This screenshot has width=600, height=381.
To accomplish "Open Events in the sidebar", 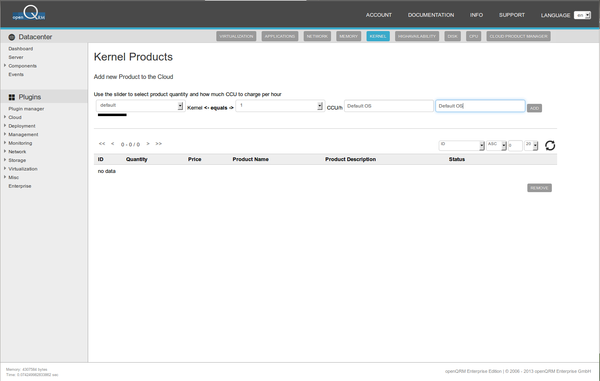I will coord(16,75).
